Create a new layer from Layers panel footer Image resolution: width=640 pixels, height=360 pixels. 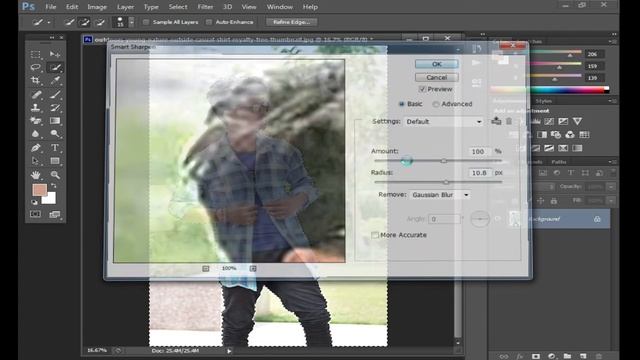tap(583, 356)
